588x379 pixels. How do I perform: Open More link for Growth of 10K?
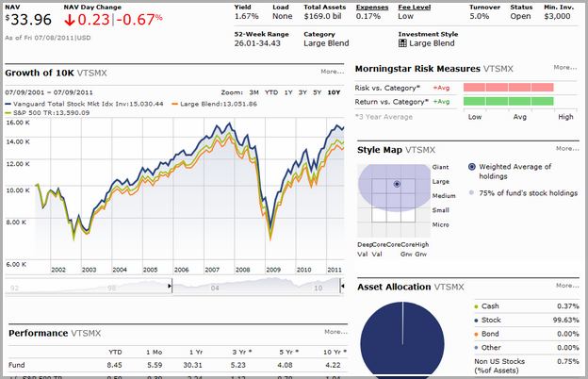[x=333, y=72]
